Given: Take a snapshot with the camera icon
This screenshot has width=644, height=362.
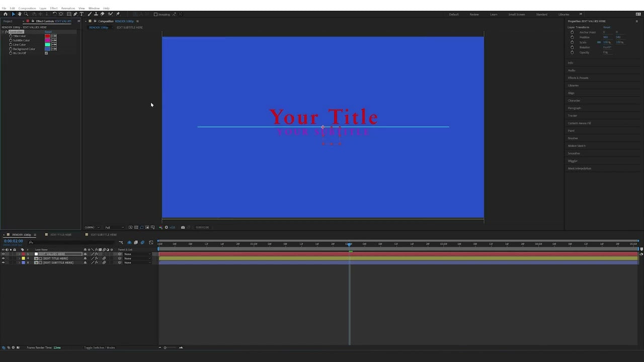Looking at the screenshot, I should click(183, 227).
